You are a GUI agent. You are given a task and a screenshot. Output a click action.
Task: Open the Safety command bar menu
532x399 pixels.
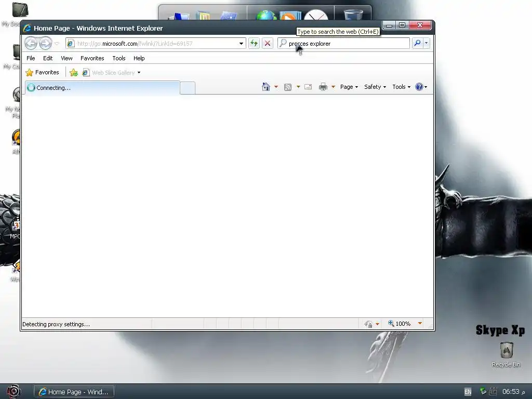[375, 87]
